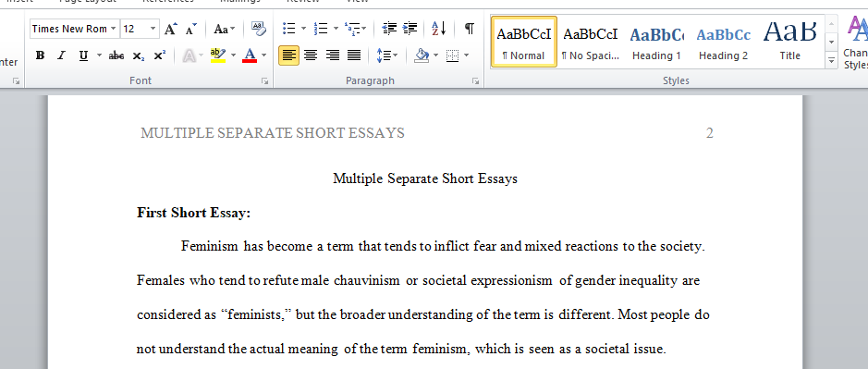Apply strikethrough formatting
Viewport: 868px width, 369px height.
point(116,55)
